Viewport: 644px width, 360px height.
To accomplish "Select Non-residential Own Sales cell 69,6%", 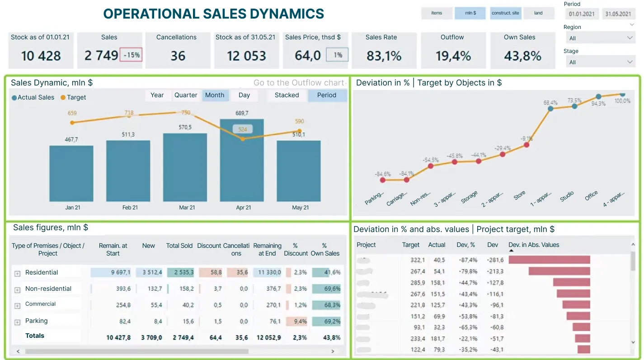I will [x=326, y=289].
